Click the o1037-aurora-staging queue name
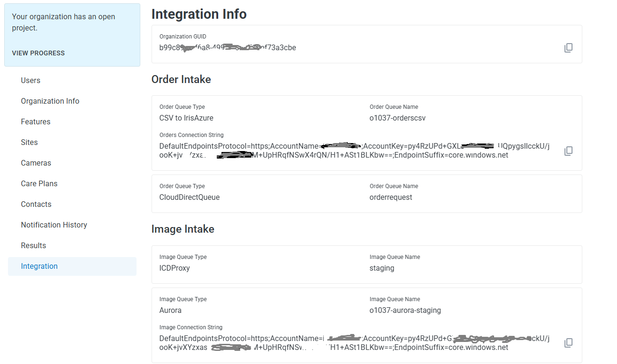Screen dimensions: 617x364 coord(405,310)
